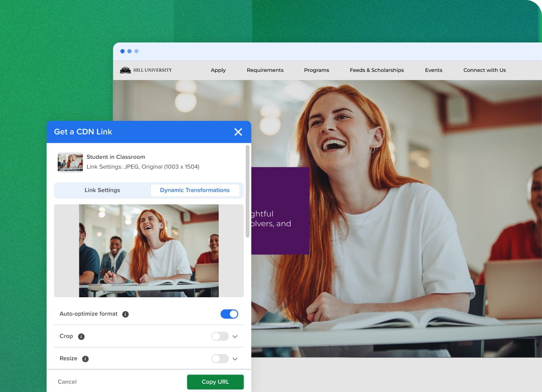Click the Auto-optimize format info icon
Screen dimensions: 542x392
click(x=125, y=314)
